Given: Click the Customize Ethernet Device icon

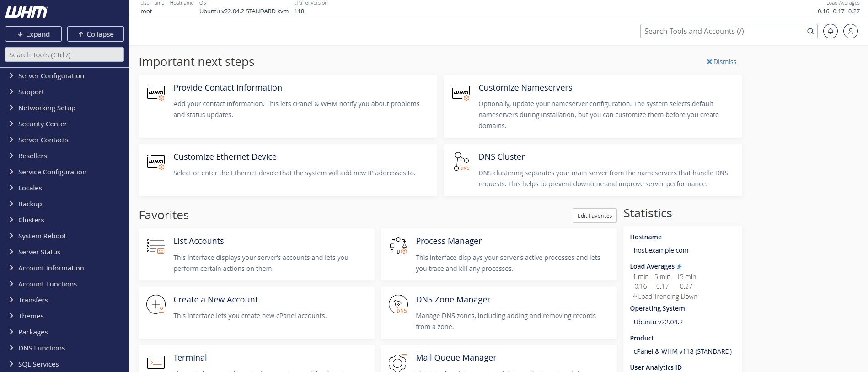Looking at the screenshot, I should (x=156, y=162).
